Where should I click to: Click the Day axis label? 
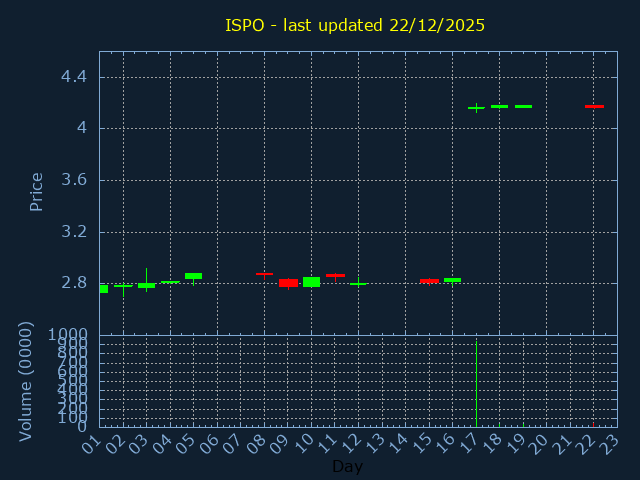pos(347,467)
